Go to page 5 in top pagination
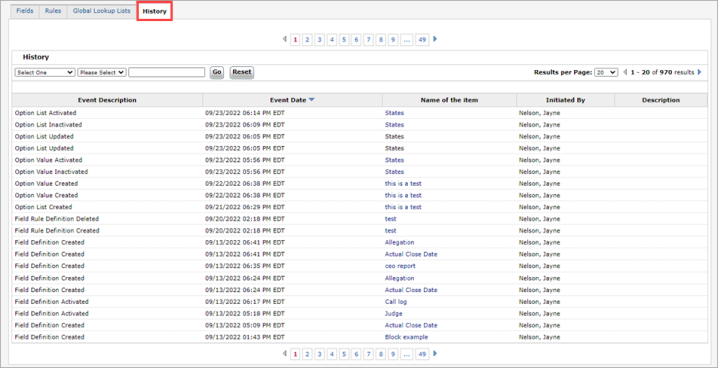 click(344, 40)
